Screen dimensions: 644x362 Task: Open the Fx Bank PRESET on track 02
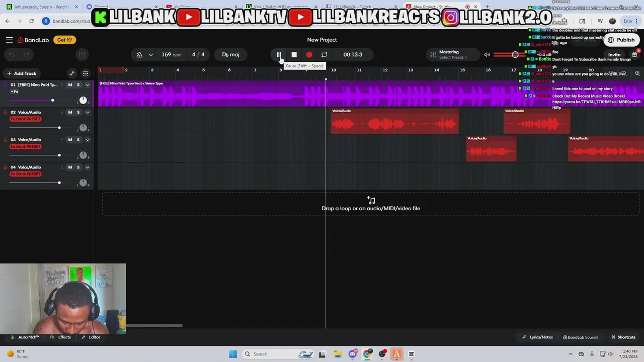tap(26, 119)
